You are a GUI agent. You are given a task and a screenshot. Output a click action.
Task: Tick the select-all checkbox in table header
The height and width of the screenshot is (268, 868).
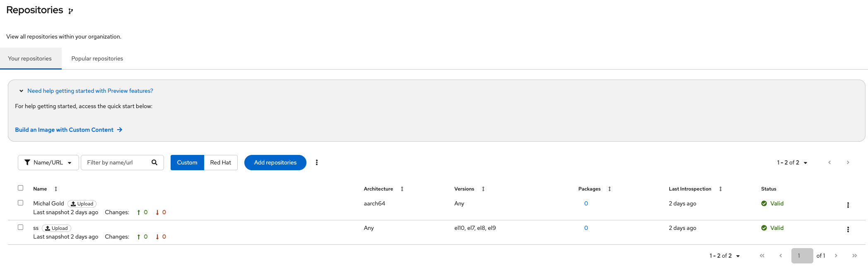coord(20,188)
